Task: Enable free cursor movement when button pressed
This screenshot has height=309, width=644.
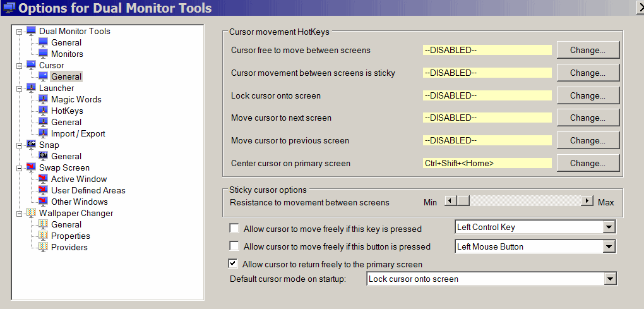Action: click(235, 246)
